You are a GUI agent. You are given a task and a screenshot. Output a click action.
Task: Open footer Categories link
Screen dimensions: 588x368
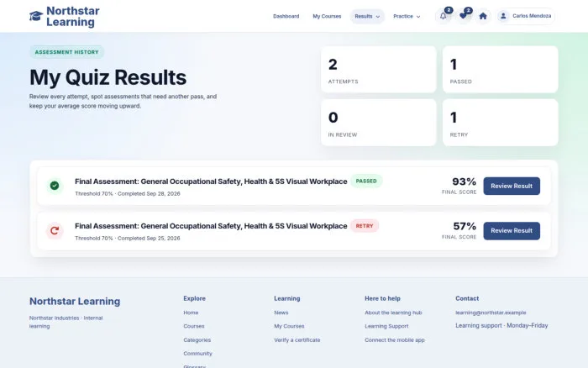pos(197,340)
